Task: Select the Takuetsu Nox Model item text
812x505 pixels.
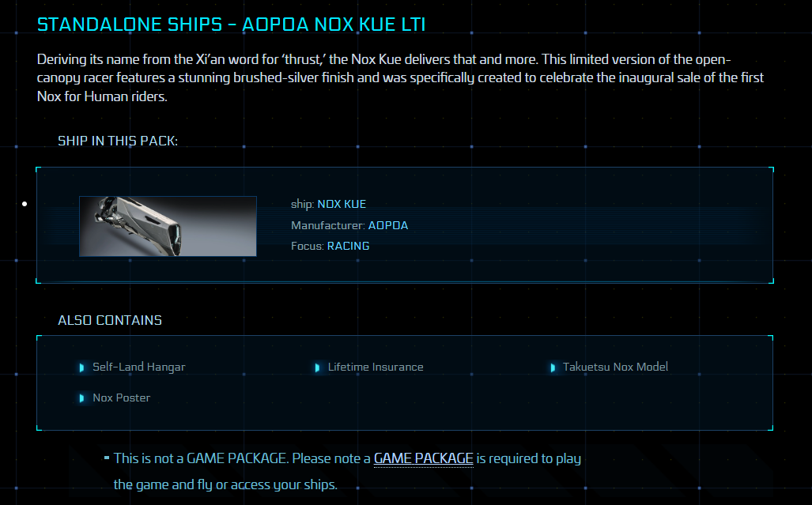Action: (x=615, y=367)
